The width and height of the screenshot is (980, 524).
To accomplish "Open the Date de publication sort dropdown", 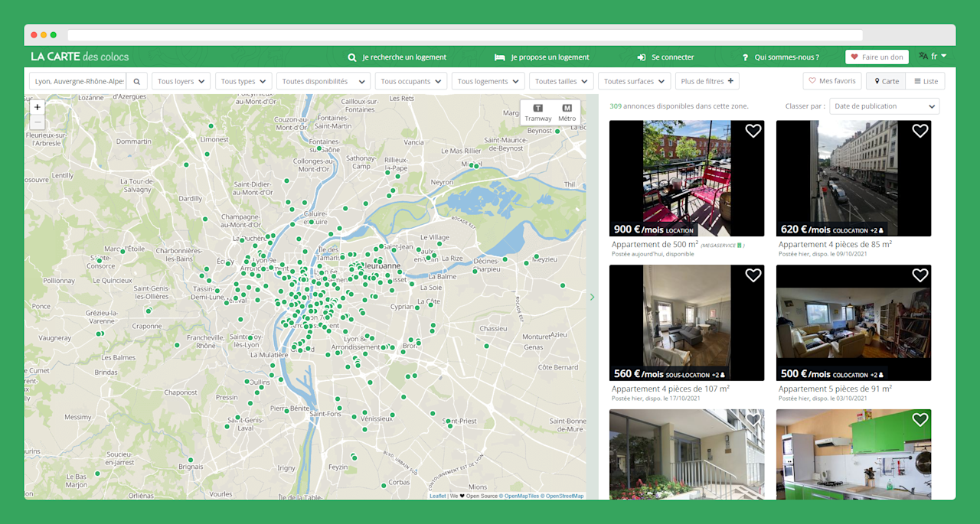I will [884, 106].
